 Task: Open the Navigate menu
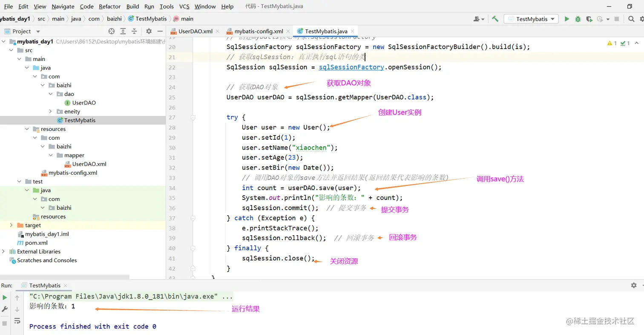[x=63, y=6]
